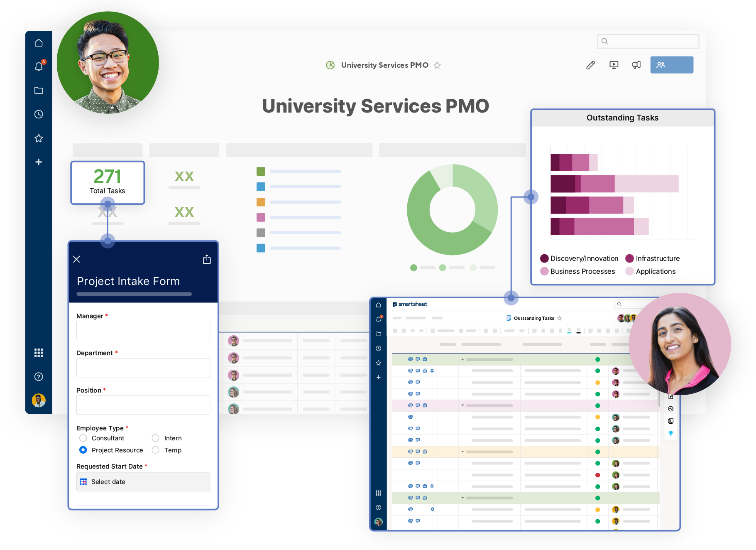Close the Project Intake Form
Screen dimensions: 756x550
pyautogui.click(x=77, y=260)
